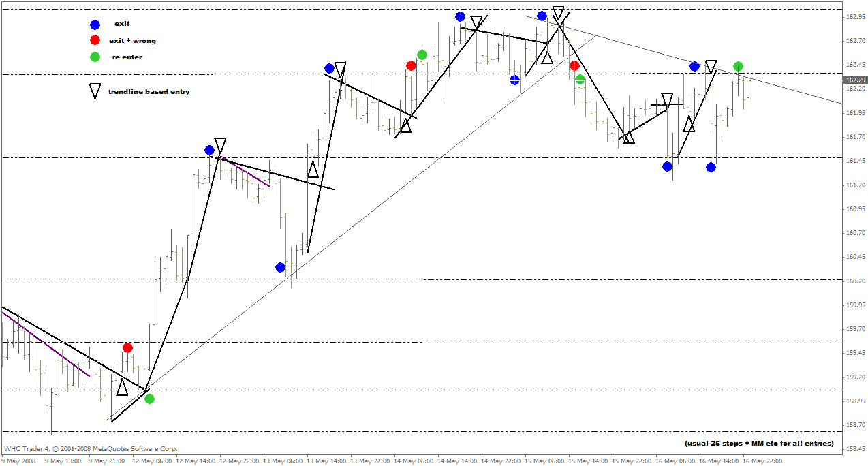The height and width of the screenshot is (466, 868).
Task: Click time axis label '13 May 22:00'
Action: click(370, 461)
